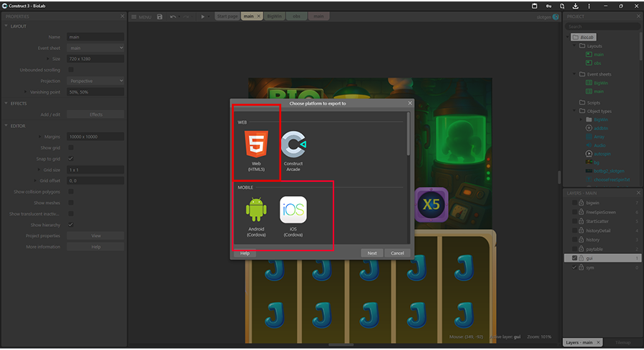644x350 pixels.
Task: Toggle Snap to grid checkbox
Action: 70,158
